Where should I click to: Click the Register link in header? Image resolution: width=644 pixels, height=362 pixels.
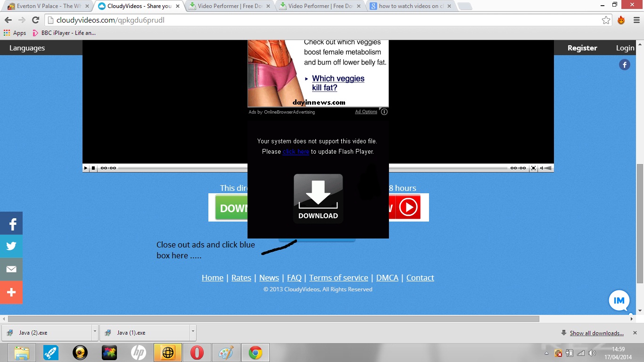pyautogui.click(x=582, y=48)
